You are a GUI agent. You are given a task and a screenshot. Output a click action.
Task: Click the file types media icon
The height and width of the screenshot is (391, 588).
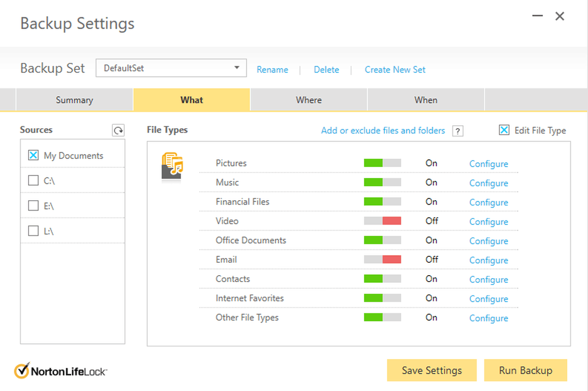click(172, 166)
